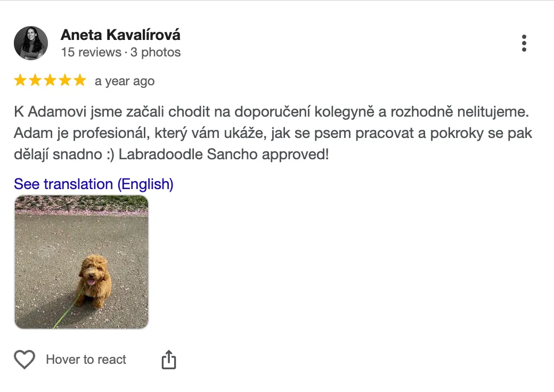Viewport: 554px width, 392px height.
Task: Open the See translation (English) link
Action: pos(94,184)
